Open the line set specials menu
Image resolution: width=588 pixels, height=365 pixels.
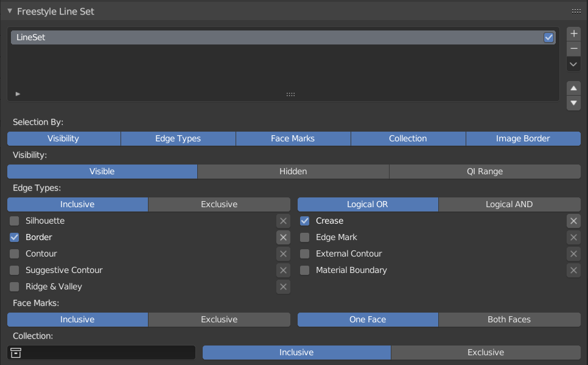point(573,64)
